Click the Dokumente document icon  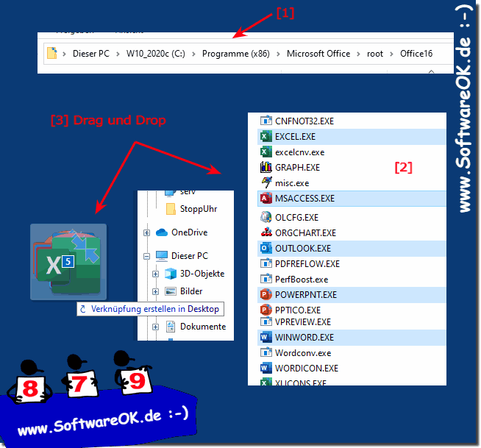[x=171, y=327]
